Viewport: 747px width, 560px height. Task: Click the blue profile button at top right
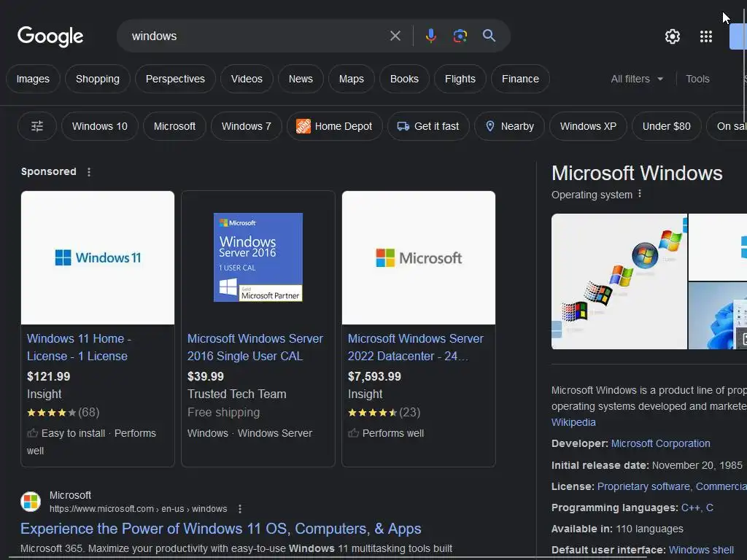(x=738, y=36)
